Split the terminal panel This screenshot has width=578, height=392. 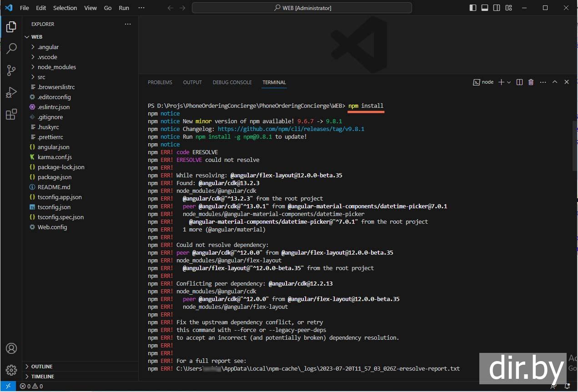tap(519, 82)
